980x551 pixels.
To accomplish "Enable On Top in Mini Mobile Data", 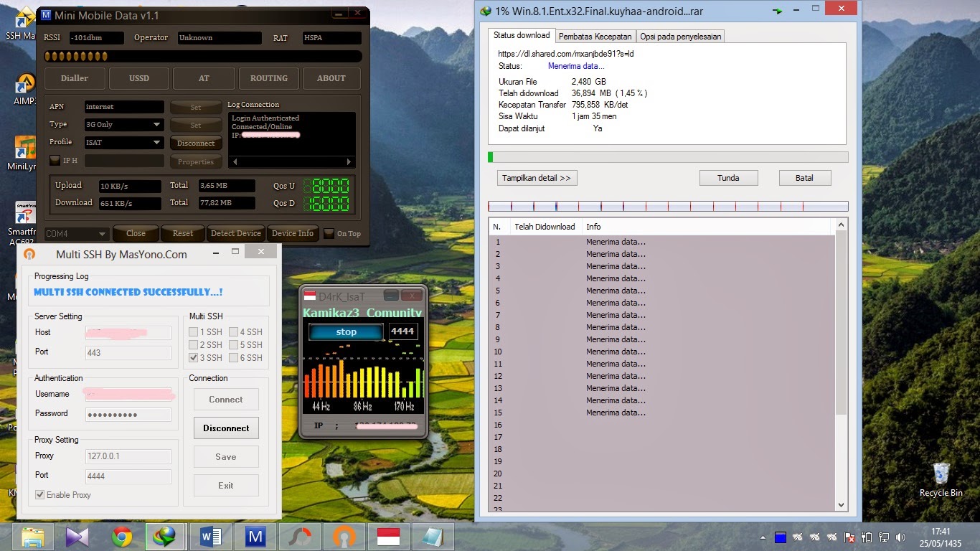I will (329, 233).
